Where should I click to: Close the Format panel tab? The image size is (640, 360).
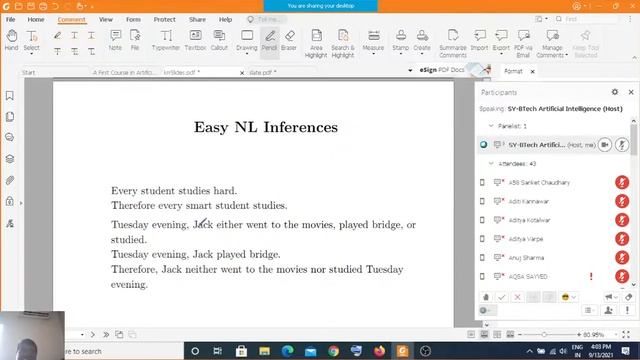(532, 71)
